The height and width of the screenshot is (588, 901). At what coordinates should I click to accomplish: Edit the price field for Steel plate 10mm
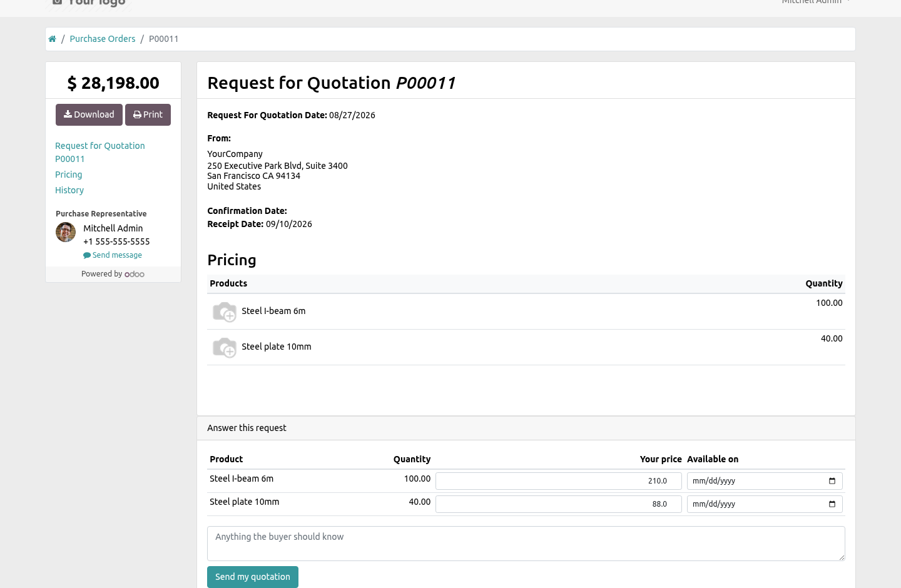tap(559, 504)
